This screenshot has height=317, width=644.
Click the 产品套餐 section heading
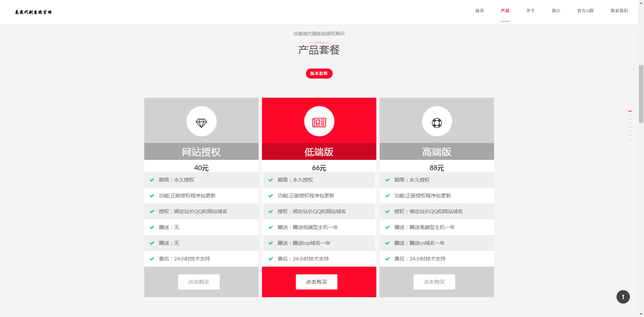319,50
